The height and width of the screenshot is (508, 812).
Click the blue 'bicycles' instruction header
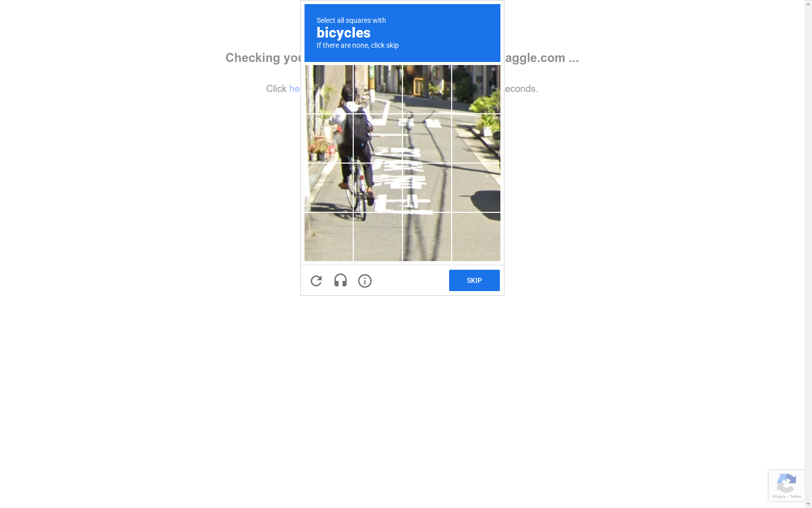click(402, 33)
